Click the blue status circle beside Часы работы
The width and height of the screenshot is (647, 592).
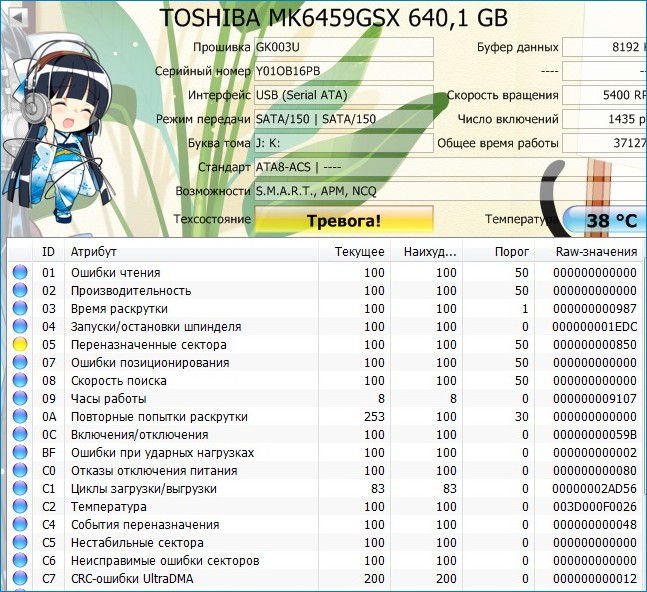click(19, 399)
